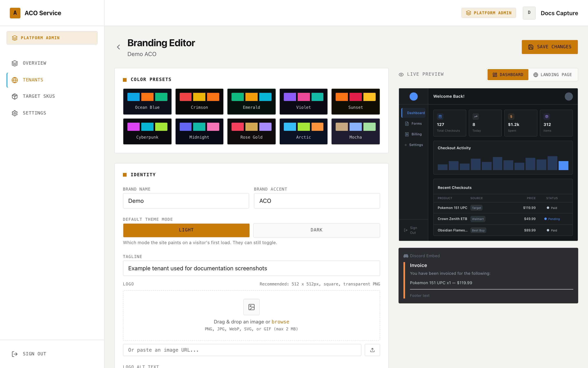Select the Violet color preset
The height and width of the screenshot is (368, 588).
tap(303, 101)
